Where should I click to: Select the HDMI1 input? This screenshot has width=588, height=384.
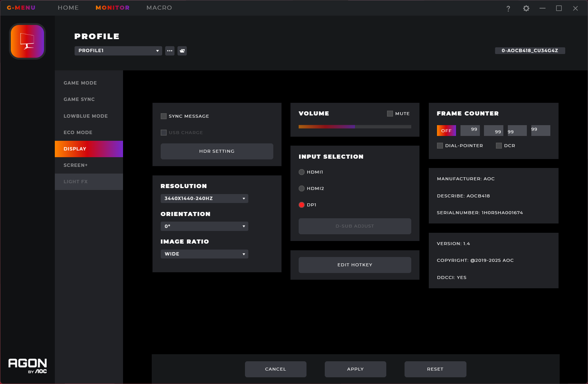pos(302,172)
